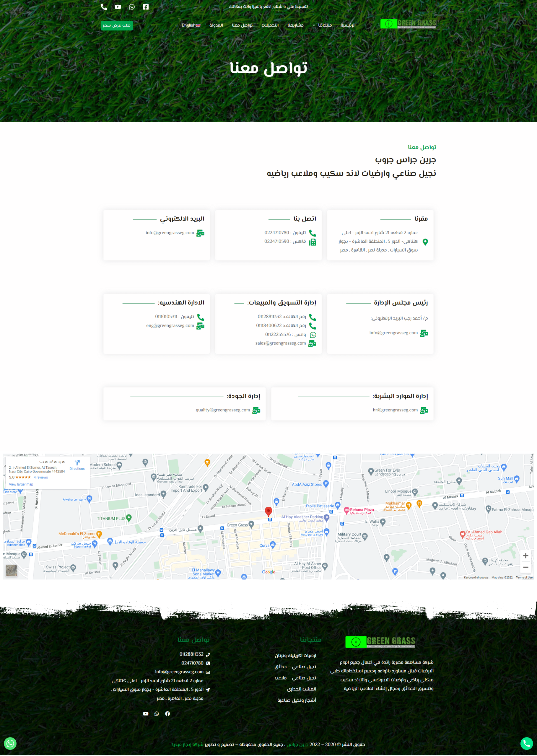Click footer email info@greengrasseg.com
This screenshot has width=537, height=756.
coord(179,672)
